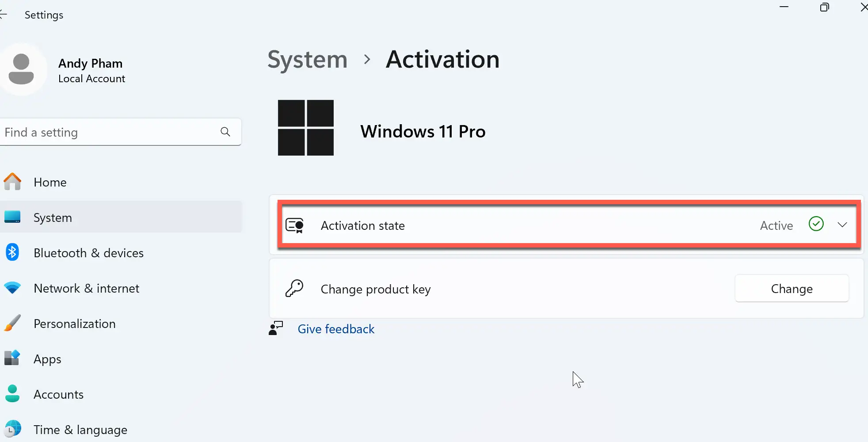Screen dimensions: 868x442
Task: Click the Accounts person icon
Action: tap(12, 393)
